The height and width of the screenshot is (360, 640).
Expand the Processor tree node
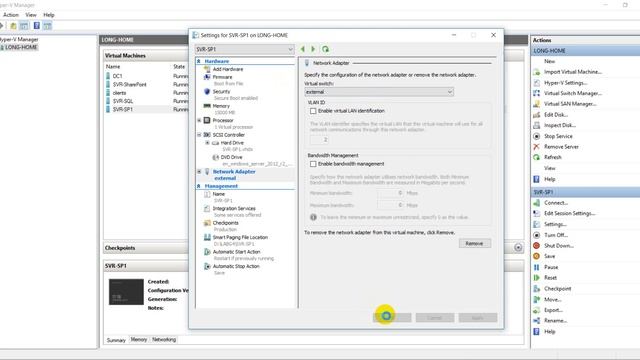(x=199, y=120)
